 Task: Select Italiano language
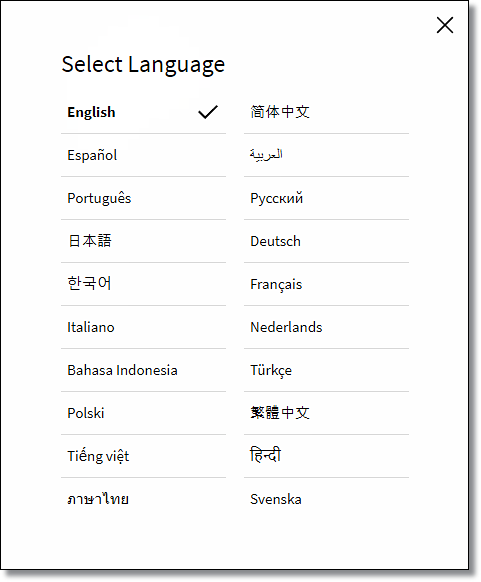(143, 327)
